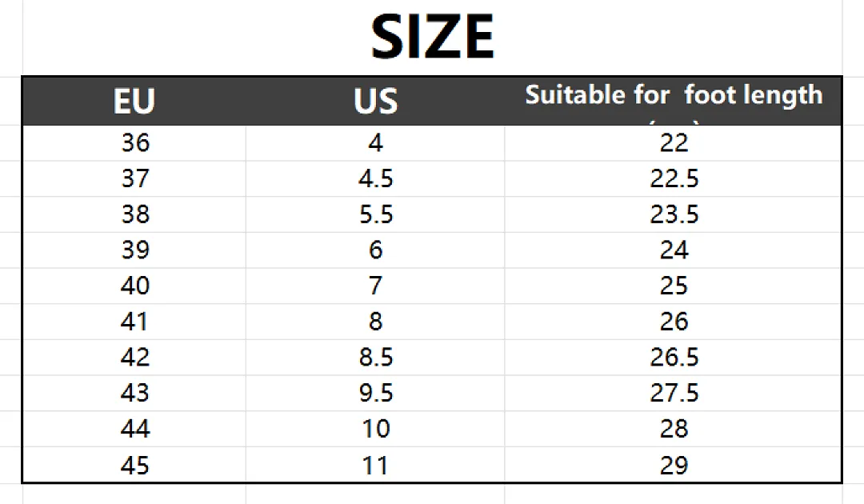864x504 pixels.
Task: Select cell with US size 4.5
Action: (x=375, y=179)
